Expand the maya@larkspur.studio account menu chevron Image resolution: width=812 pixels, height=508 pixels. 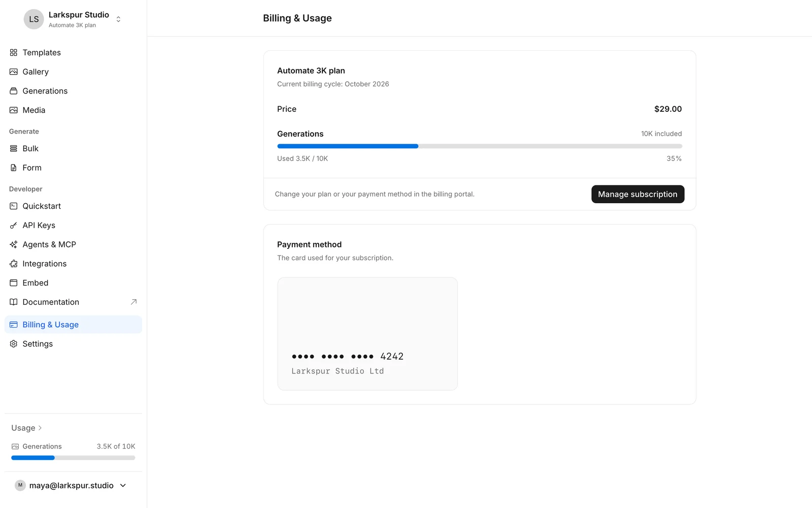pos(123,486)
